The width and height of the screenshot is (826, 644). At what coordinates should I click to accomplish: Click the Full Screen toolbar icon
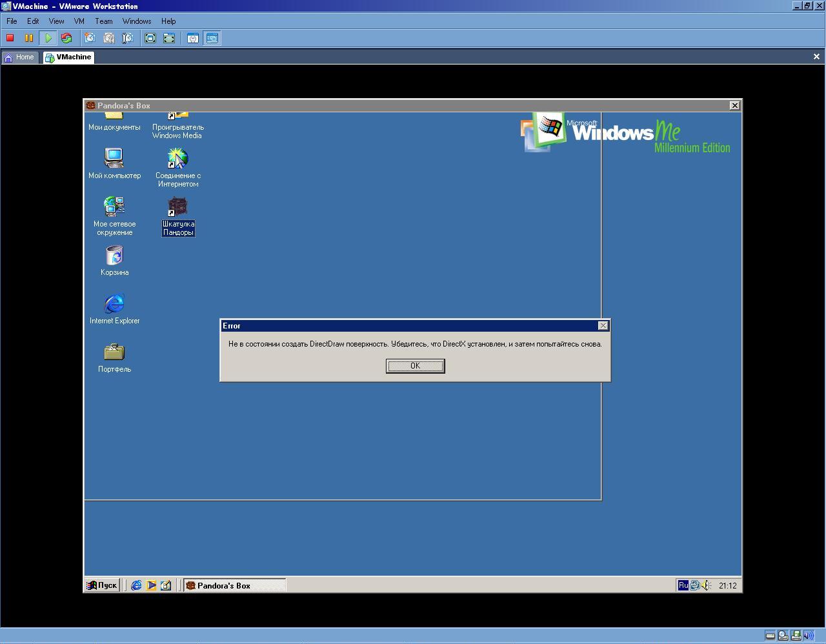click(x=150, y=38)
